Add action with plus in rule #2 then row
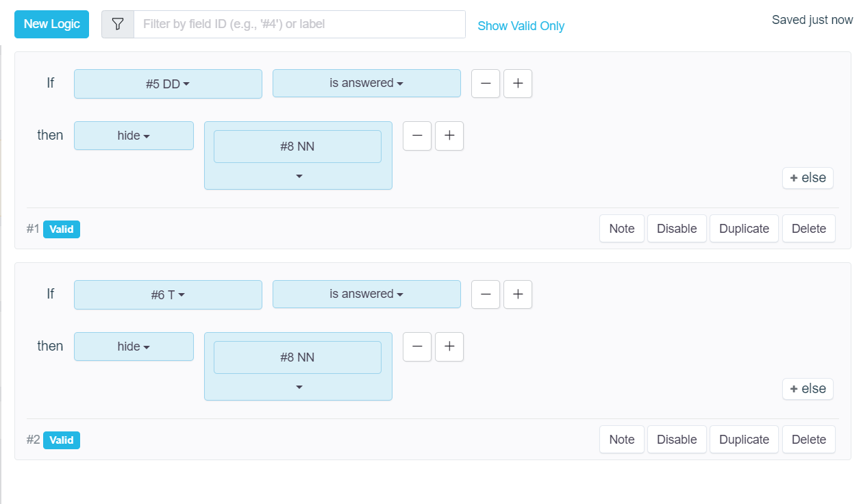Image resolution: width=861 pixels, height=504 pixels. 449,346
